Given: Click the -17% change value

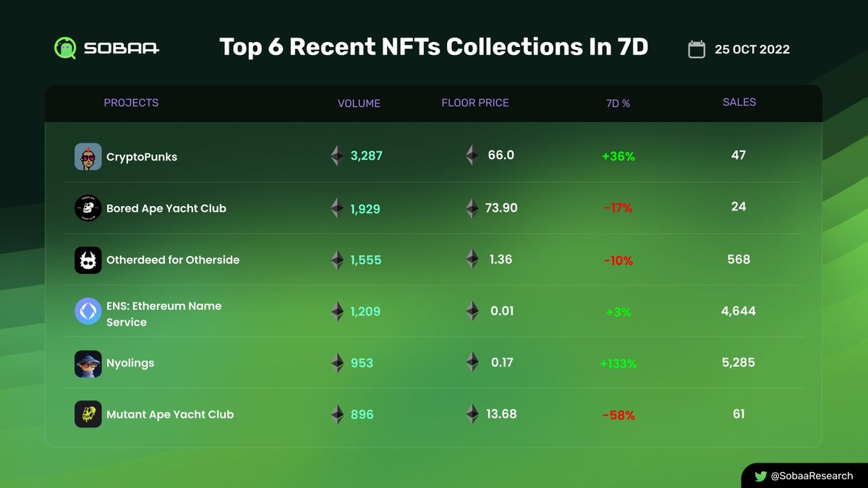Looking at the screenshot, I should coord(618,208).
